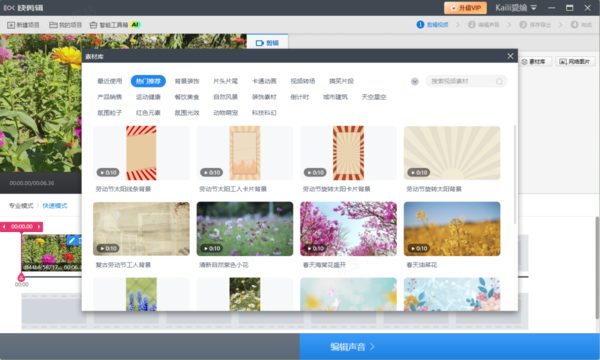Click the material library vertical scrollbar
The height and width of the screenshot is (360, 600).
pyautogui.click(x=515, y=174)
